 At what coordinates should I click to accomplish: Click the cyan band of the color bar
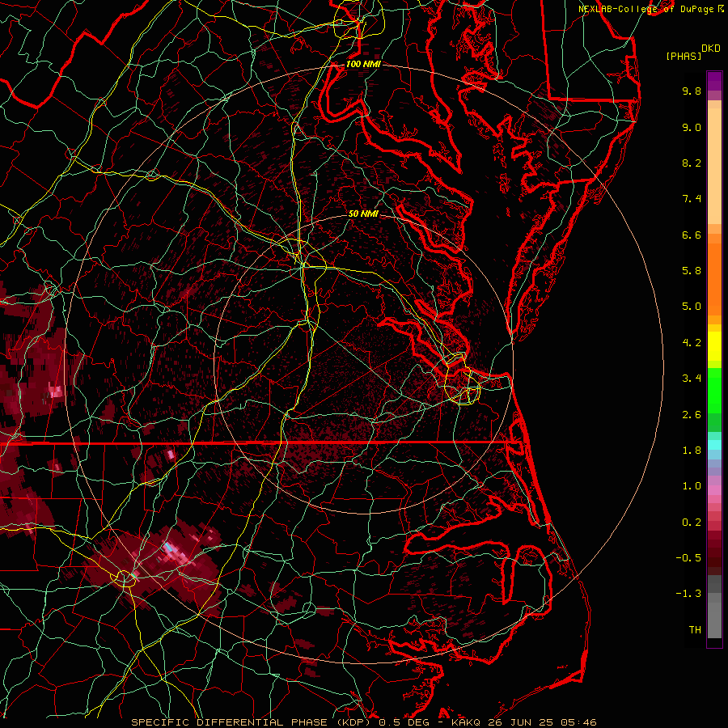[714, 445]
